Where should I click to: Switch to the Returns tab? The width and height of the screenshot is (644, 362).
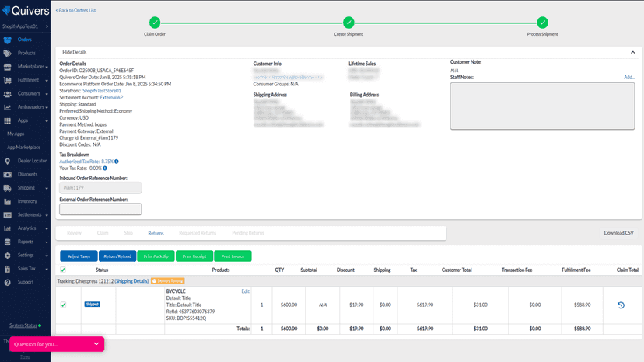(x=156, y=233)
